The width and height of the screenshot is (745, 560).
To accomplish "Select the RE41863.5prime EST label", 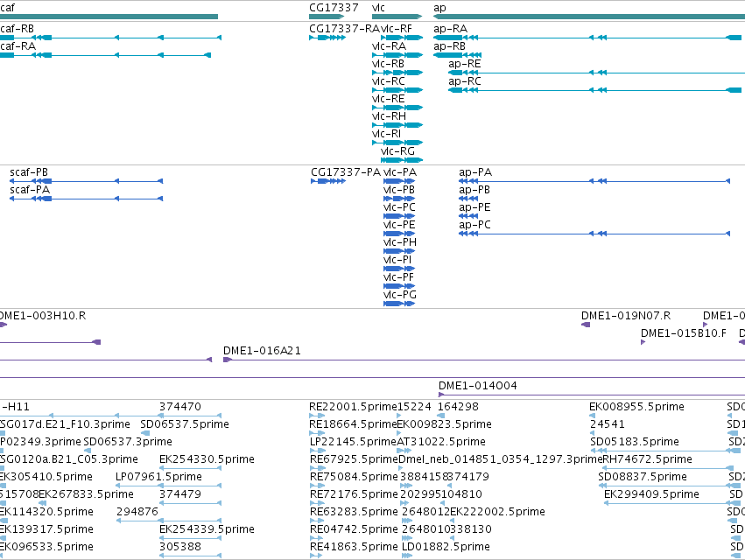I will pos(354,547).
